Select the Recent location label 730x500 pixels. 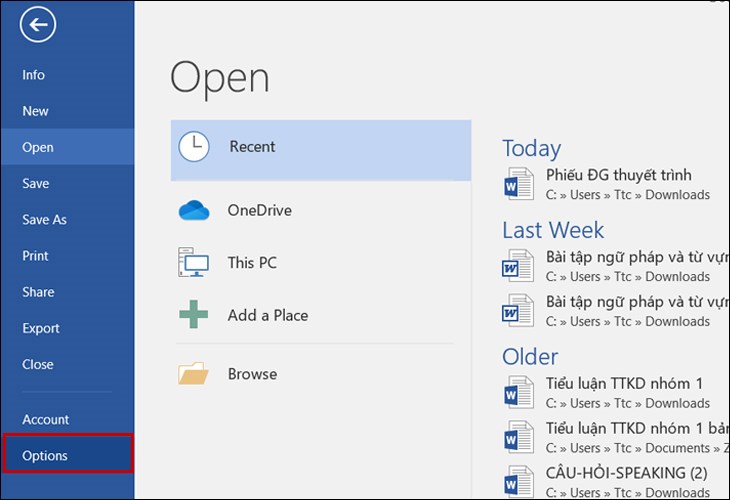click(x=252, y=147)
